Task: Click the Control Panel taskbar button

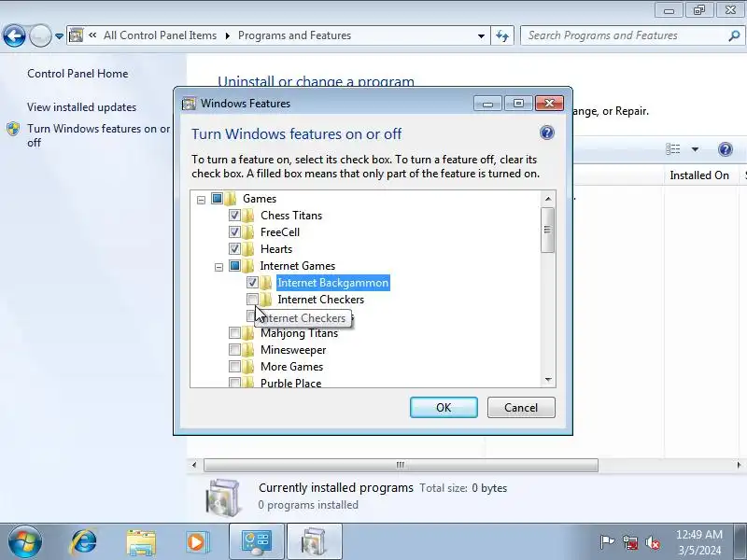Action: point(257,542)
